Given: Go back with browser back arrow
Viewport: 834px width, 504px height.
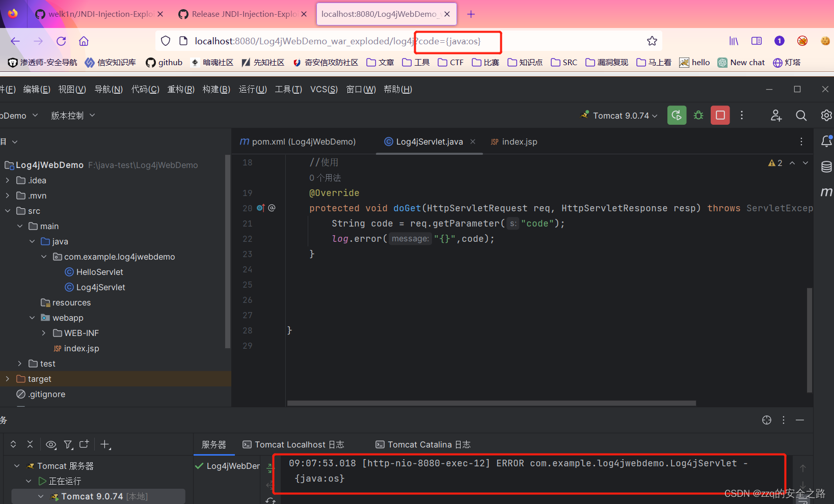Looking at the screenshot, I should point(15,41).
